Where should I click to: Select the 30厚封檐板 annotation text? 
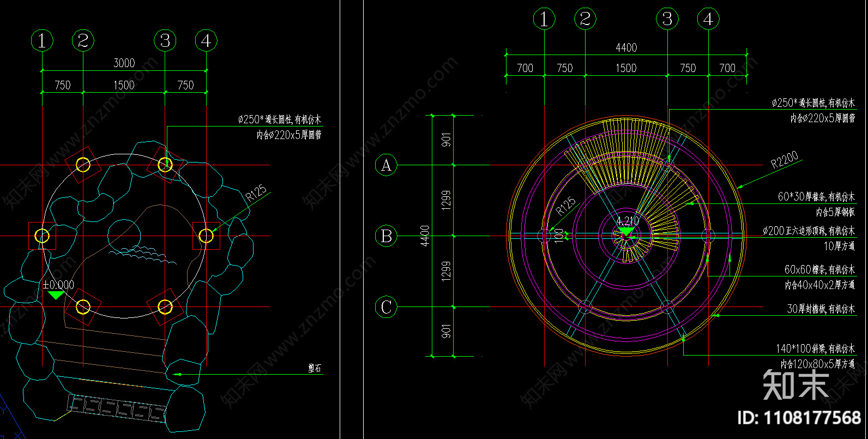click(821, 309)
